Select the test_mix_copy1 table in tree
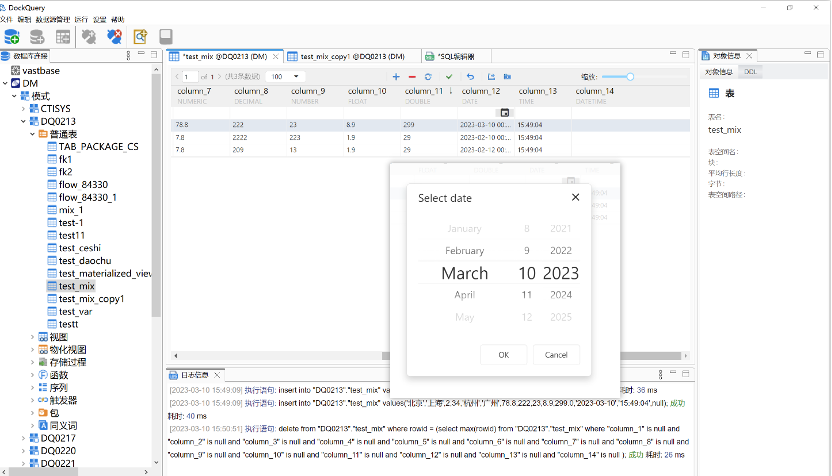 pyautogui.click(x=91, y=299)
